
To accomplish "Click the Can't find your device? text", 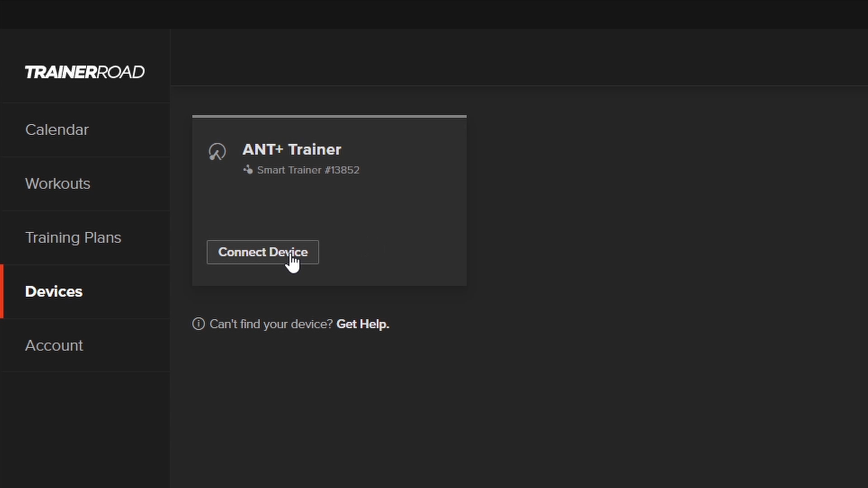I will pos(271,324).
